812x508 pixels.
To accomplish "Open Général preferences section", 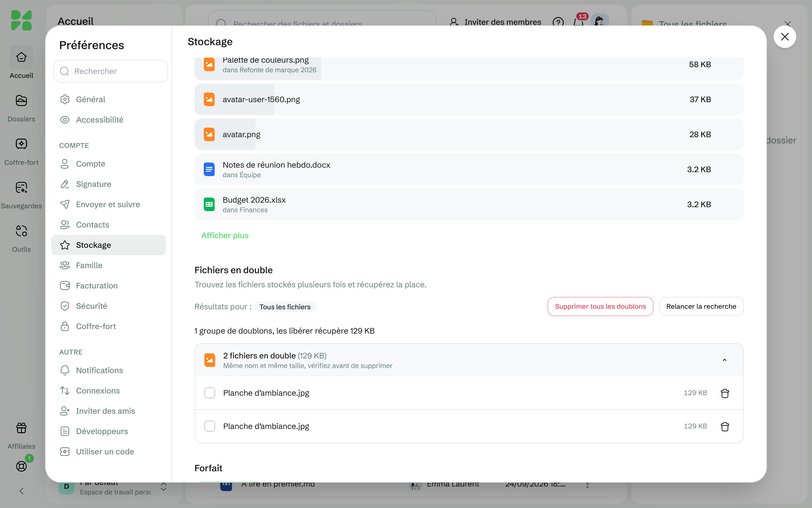I will pos(108,99).
